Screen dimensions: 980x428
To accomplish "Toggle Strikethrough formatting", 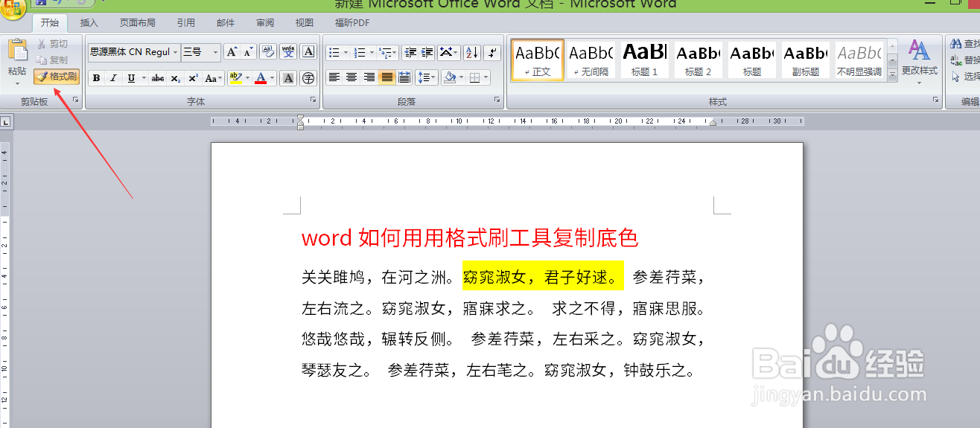I will coord(157,78).
